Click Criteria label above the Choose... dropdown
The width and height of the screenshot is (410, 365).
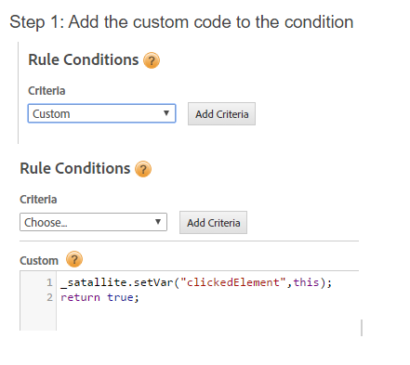(x=38, y=199)
